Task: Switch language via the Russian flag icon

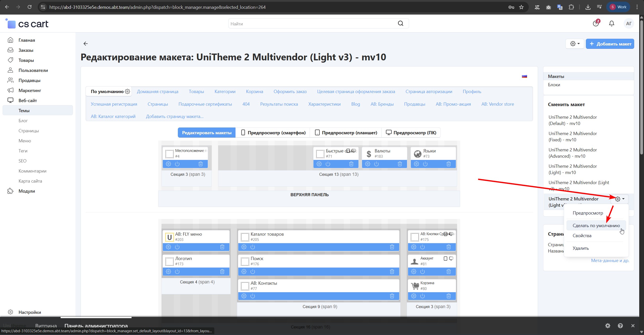Action: (x=524, y=76)
